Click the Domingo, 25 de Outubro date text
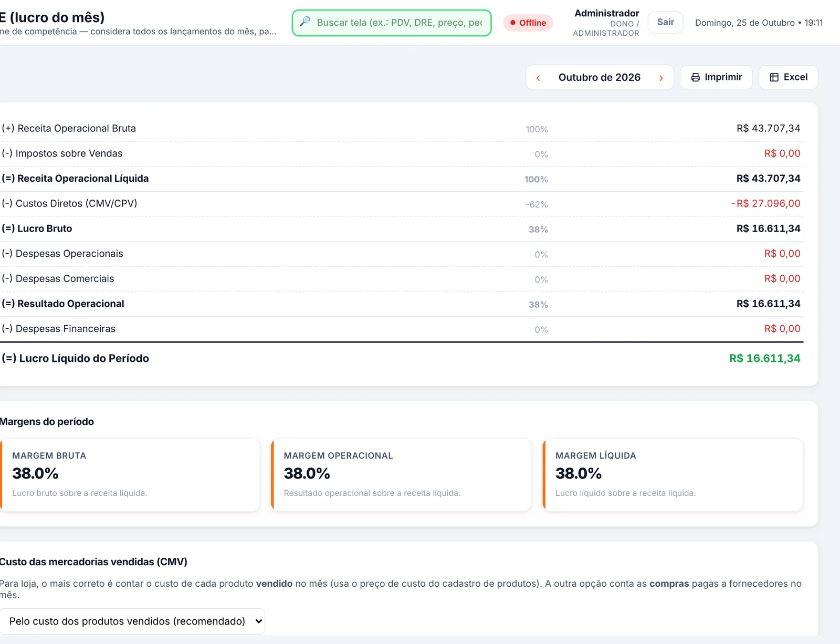 tap(744, 23)
